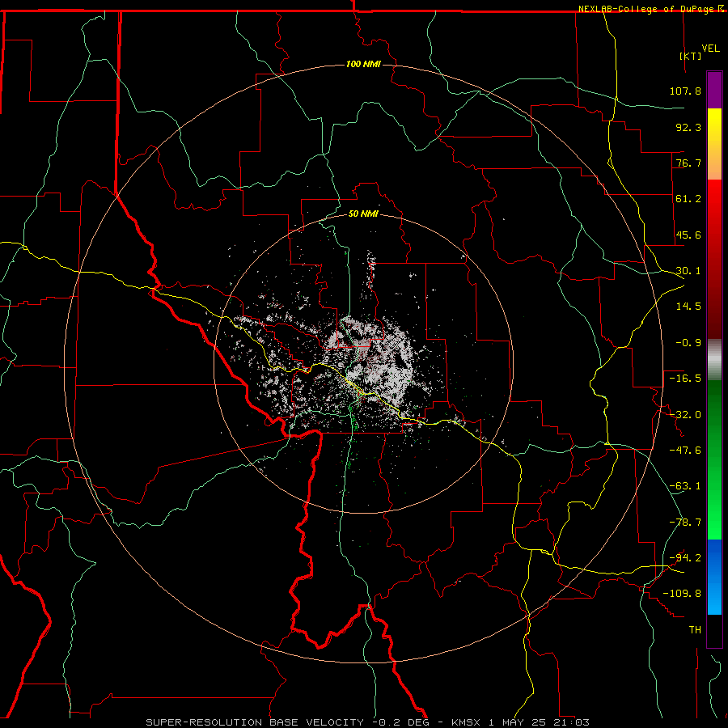Pick the purple segment atop velocity scale
The height and width of the screenshot is (728, 728).
click(714, 90)
